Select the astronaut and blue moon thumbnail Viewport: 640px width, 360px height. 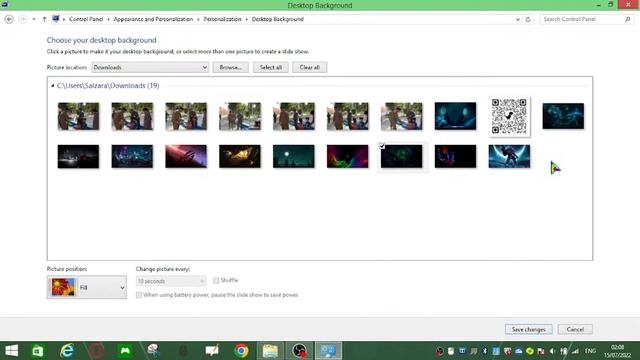509,156
